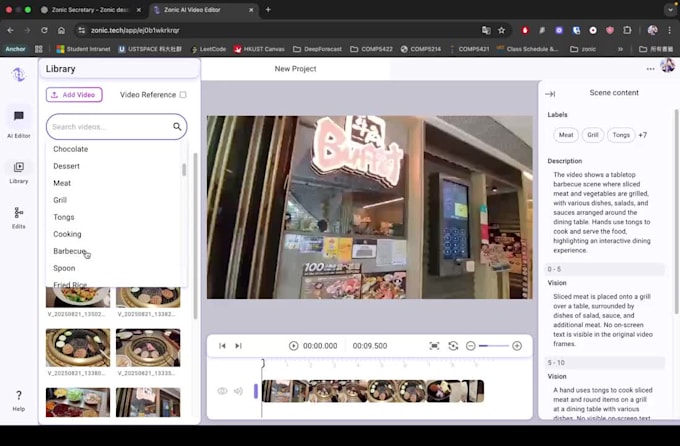Screen dimensions: 680x446
Task: Click the loop/refresh timeline icon
Action: pos(453,346)
